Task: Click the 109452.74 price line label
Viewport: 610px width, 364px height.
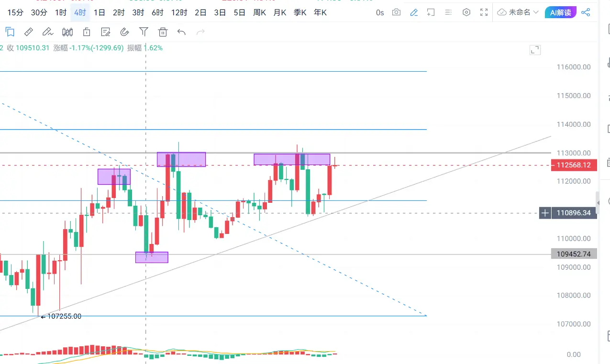Action: pyautogui.click(x=574, y=254)
